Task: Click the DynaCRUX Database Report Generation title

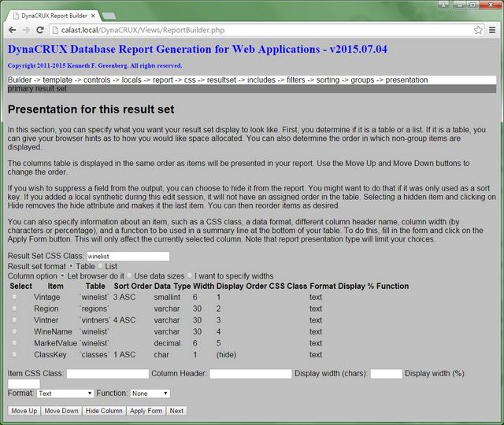Action: click(198, 49)
